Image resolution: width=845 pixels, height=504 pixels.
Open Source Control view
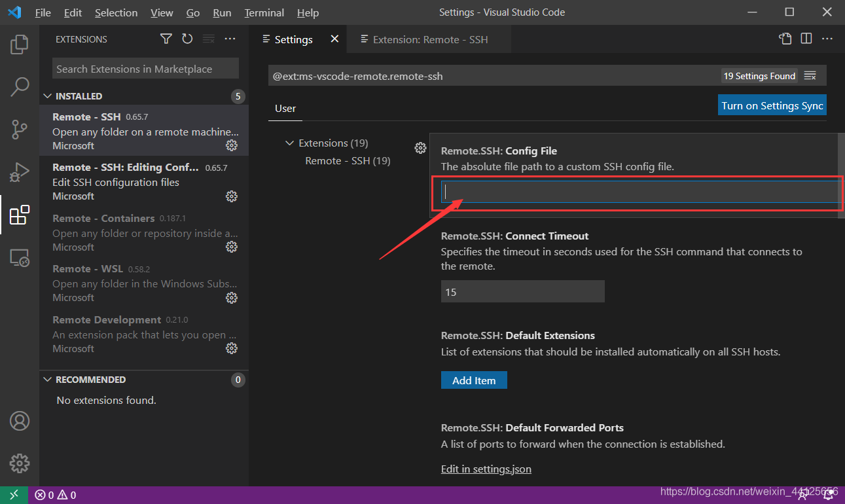point(20,129)
